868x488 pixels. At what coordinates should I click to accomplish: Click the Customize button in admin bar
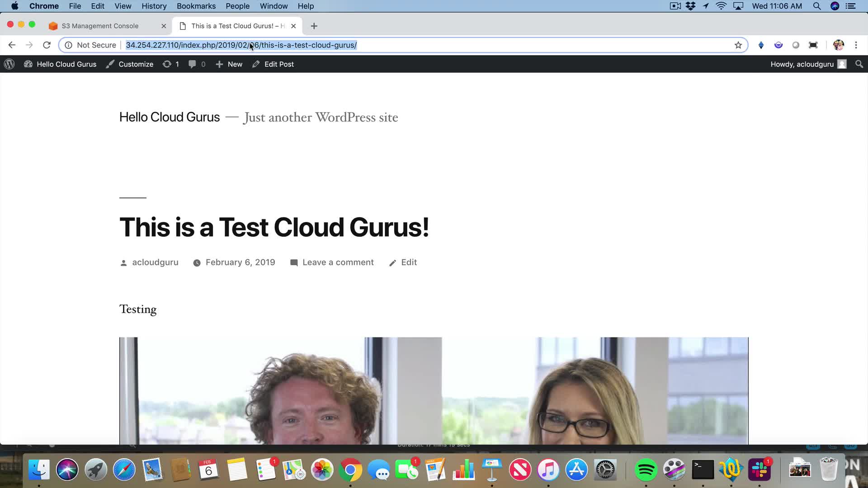pos(130,64)
